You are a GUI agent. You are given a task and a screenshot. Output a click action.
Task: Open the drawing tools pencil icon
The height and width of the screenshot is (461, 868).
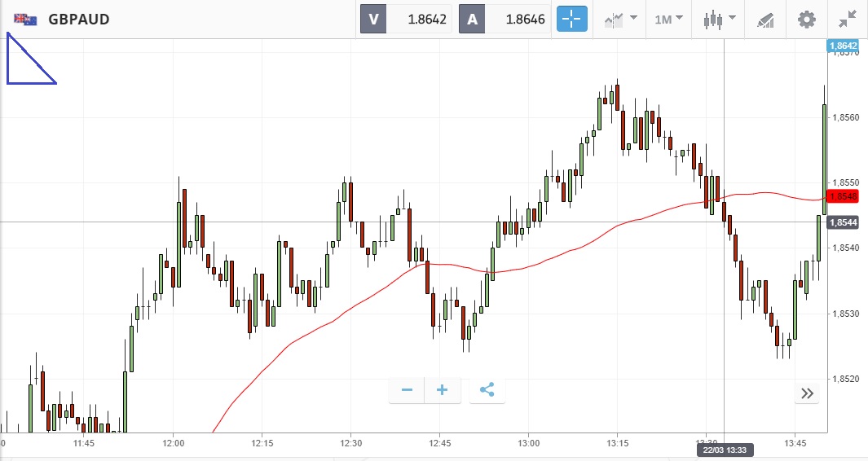764,19
